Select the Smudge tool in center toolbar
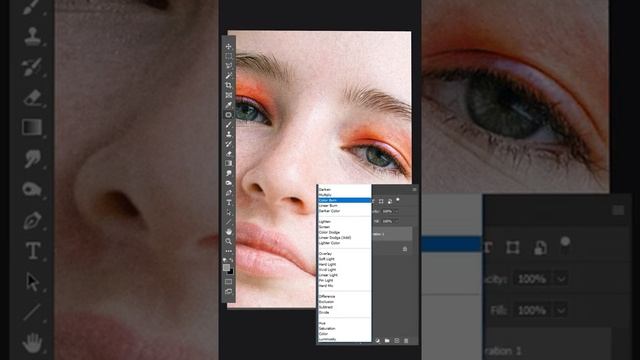Image resolution: width=640 pixels, height=360 pixels. tap(229, 173)
